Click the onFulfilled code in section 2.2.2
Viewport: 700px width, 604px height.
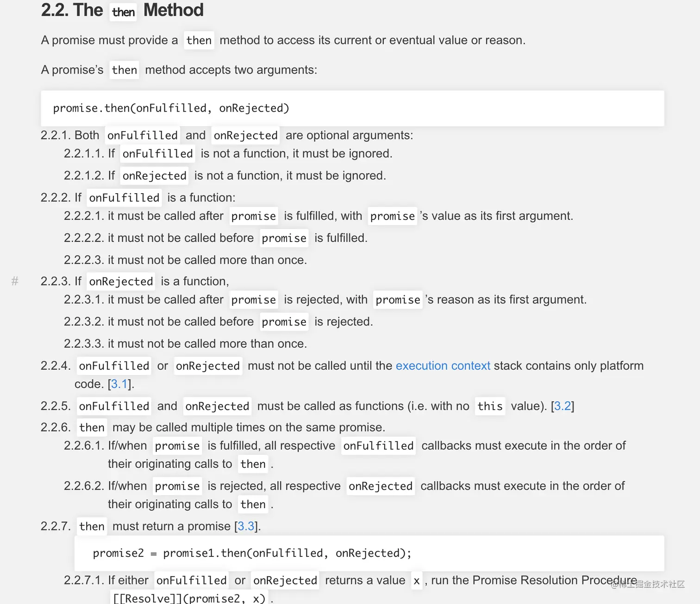124,198
